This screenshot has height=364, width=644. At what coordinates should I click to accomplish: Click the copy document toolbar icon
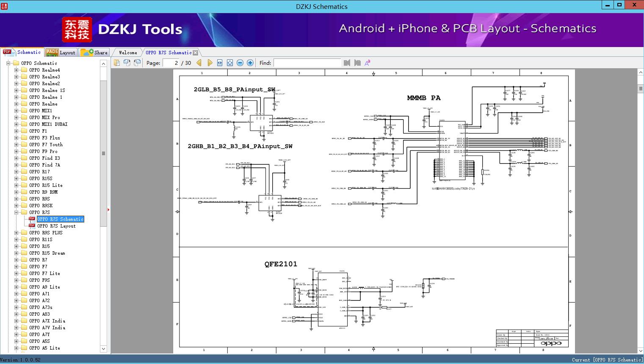117,63
